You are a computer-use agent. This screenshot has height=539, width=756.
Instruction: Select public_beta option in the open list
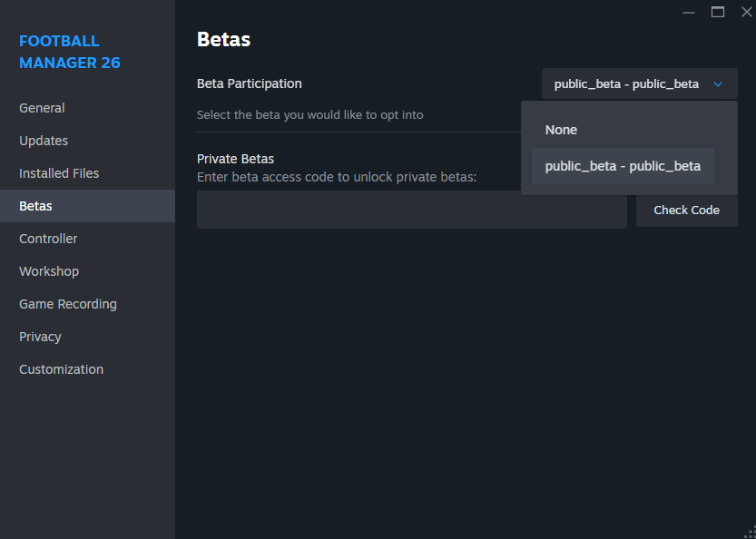coord(623,166)
